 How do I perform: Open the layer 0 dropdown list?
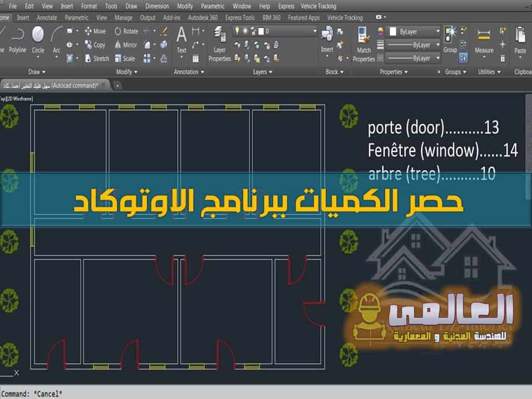(x=315, y=31)
